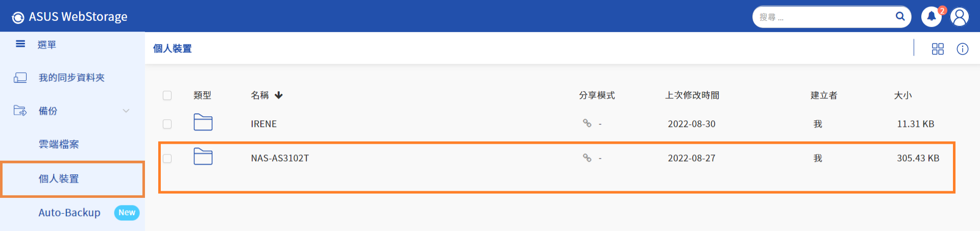Click the ASUS WebStorage logo
Screen dimensions: 980x231
[69, 17]
